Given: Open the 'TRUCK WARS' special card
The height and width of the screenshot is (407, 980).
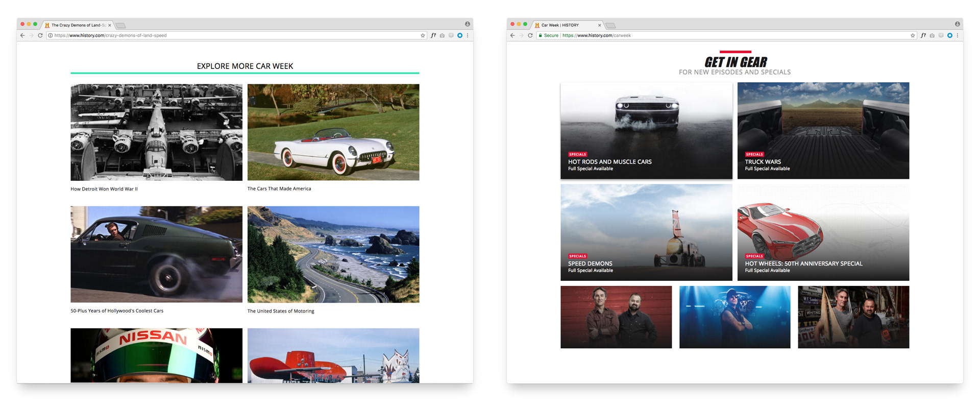Looking at the screenshot, I should 823,130.
